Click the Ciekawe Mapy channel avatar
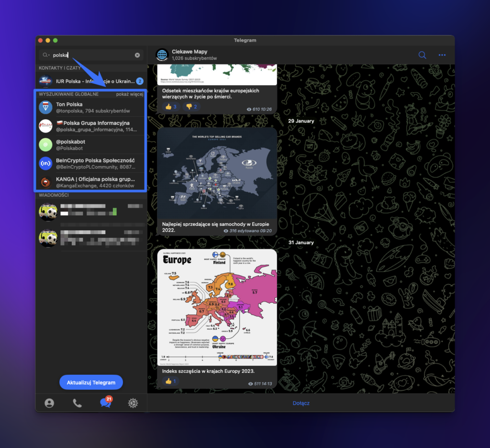 (162, 55)
